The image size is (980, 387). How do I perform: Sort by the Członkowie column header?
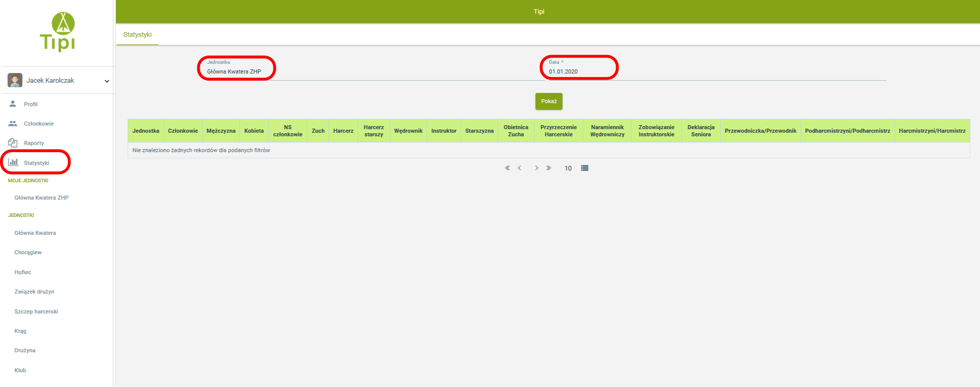point(183,131)
